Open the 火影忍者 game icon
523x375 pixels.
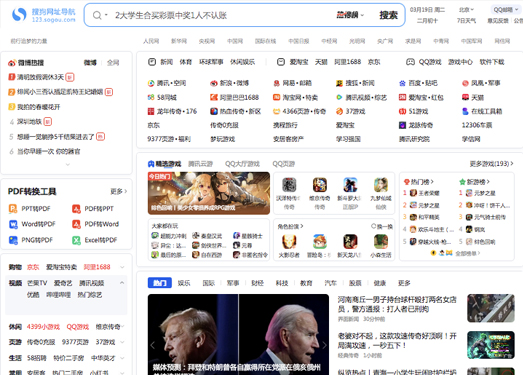click(289, 242)
